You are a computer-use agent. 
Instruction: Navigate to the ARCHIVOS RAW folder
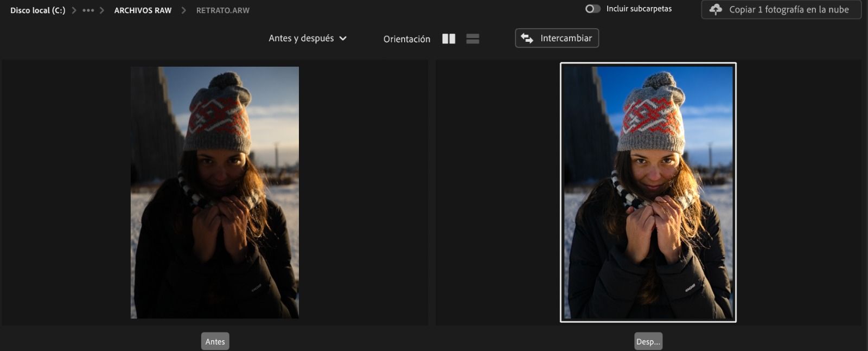(x=143, y=10)
